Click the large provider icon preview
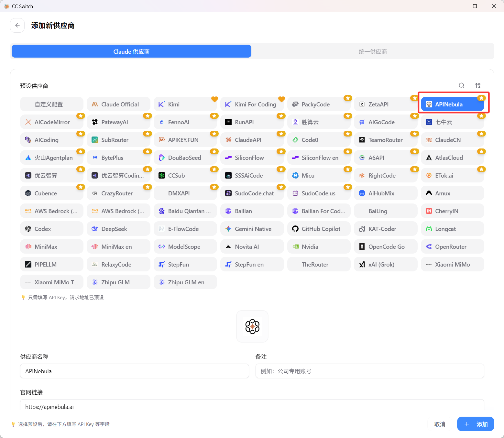Screen dimensions: 504x438 [252, 326]
